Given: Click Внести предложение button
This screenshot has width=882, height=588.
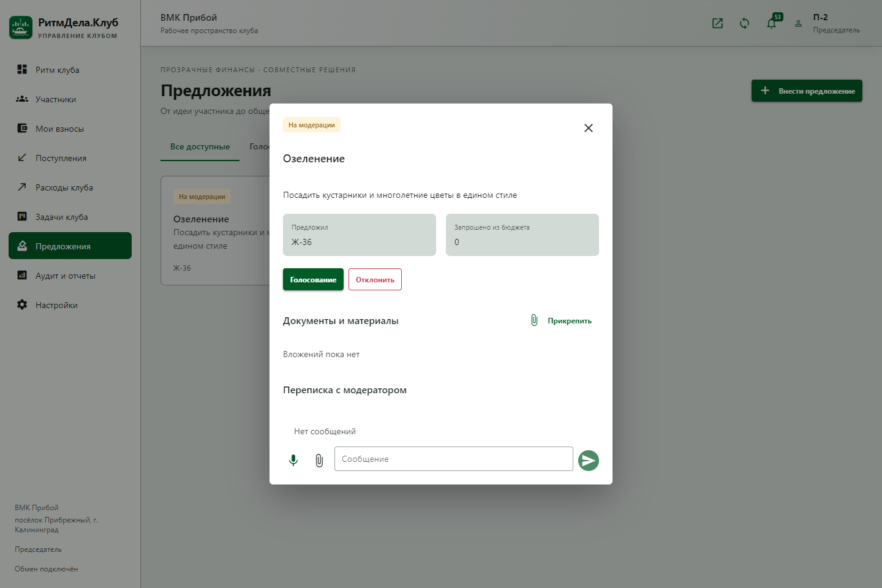Looking at the screenshot, I should [x=807, y=91].
